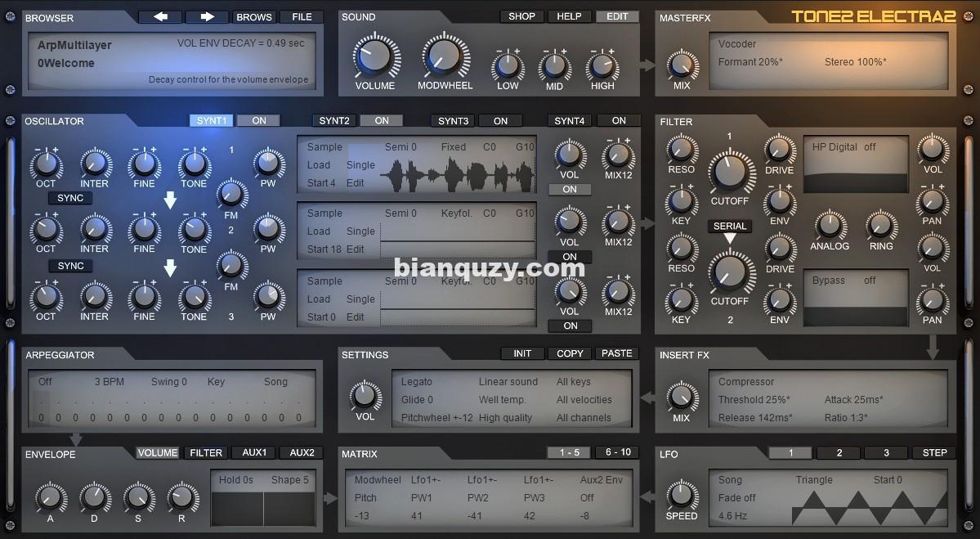Click oscillator 1 OCT knob

click(x=46, y=164)
